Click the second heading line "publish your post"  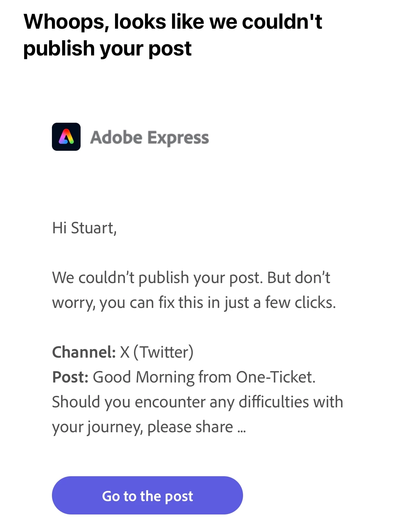(x=107, y=48)
